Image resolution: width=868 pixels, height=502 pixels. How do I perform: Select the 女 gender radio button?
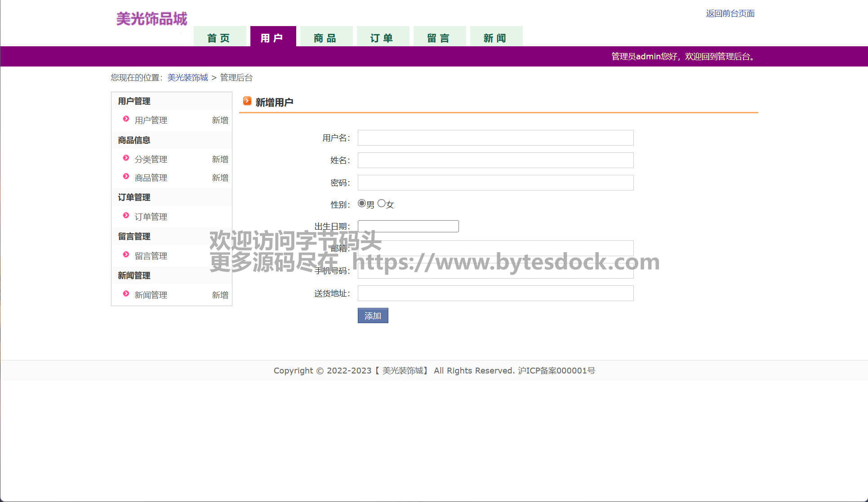point(382,204)
